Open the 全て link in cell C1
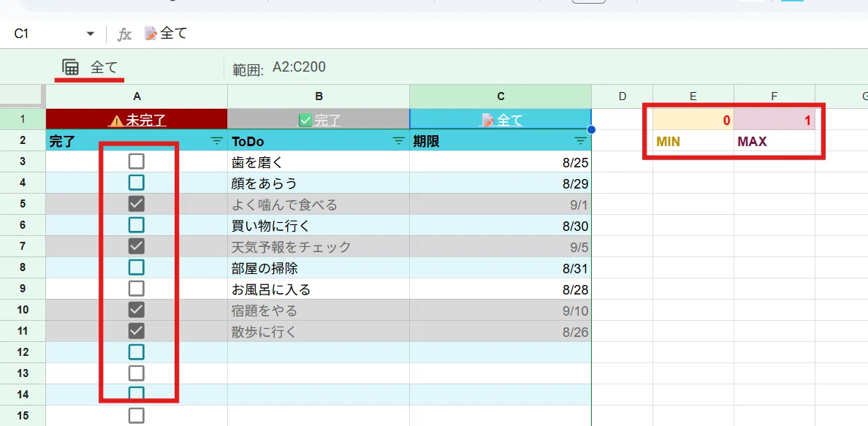The width and height of the screenshot is (868, 426). coord(500,121)
